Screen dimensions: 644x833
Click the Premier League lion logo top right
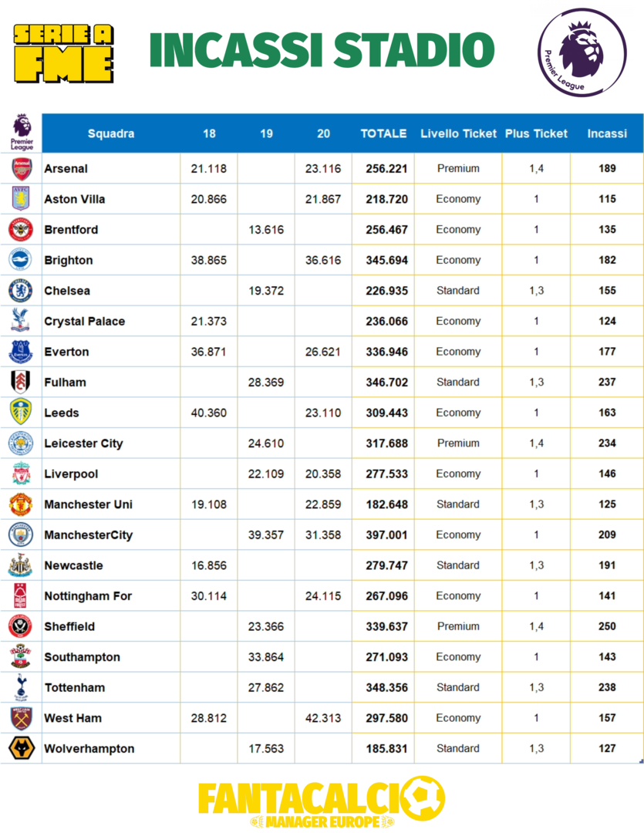tap(582, 52)
